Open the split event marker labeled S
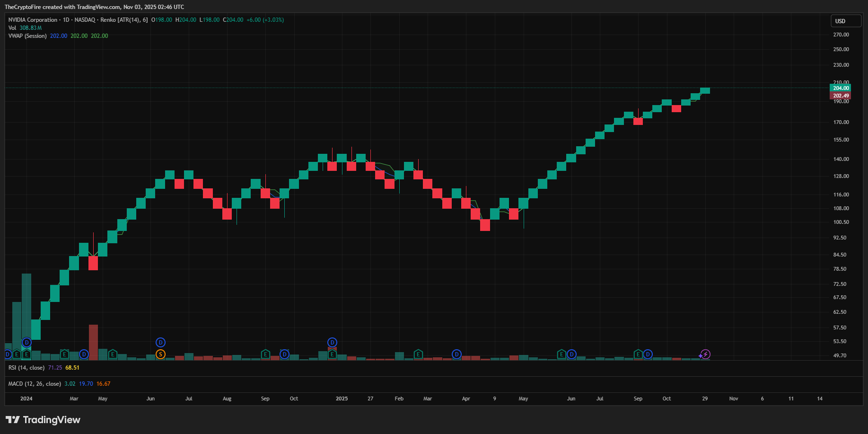 coord(160,354)
